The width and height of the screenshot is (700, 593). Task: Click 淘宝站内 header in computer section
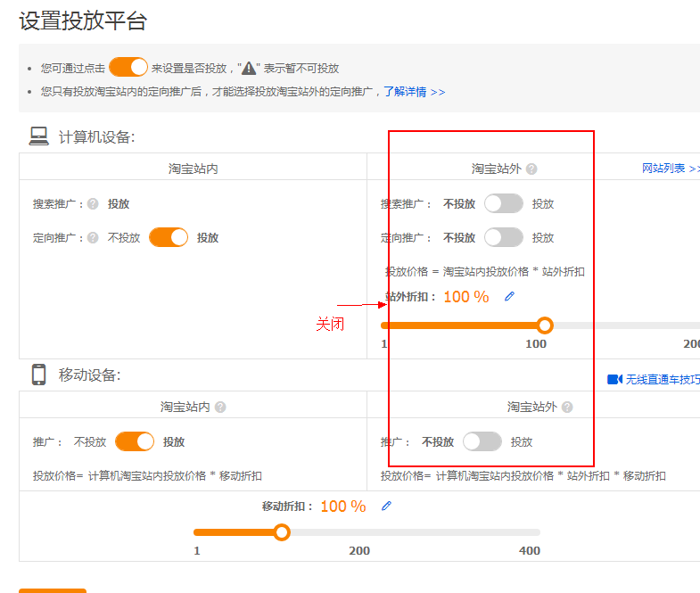click(x=193, y=169)
